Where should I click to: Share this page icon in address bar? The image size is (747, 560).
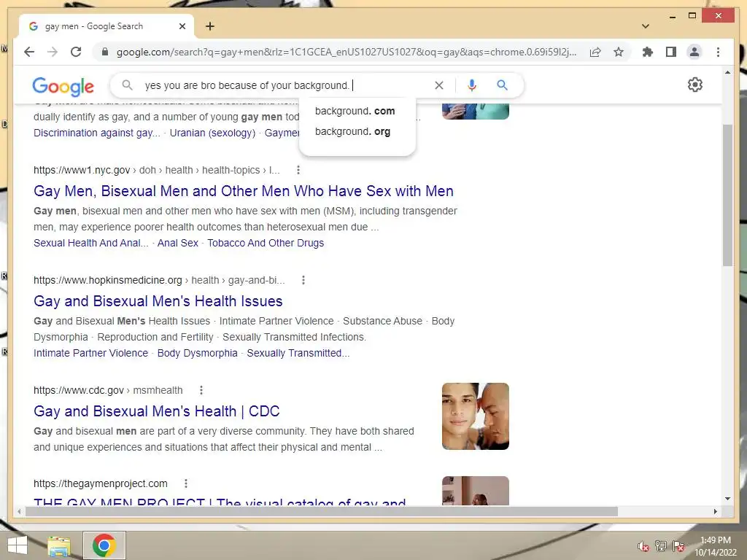(x=595, y=52)
